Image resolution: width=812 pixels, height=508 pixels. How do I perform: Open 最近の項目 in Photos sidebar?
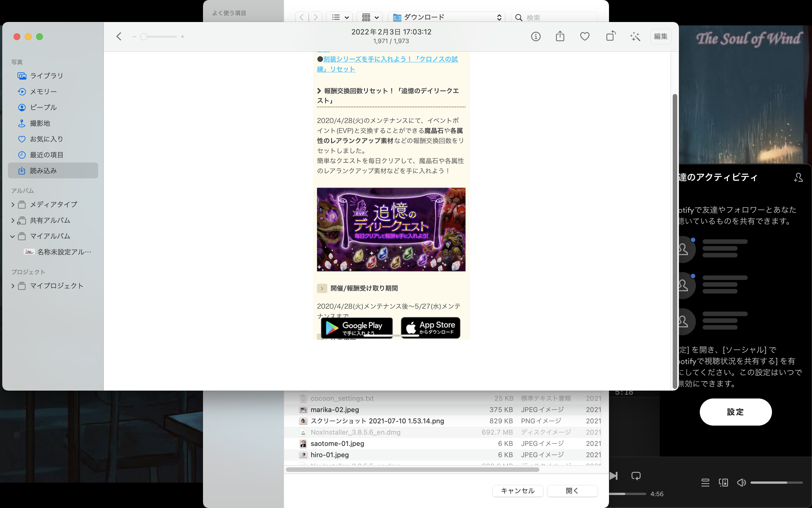pos(53,155)
